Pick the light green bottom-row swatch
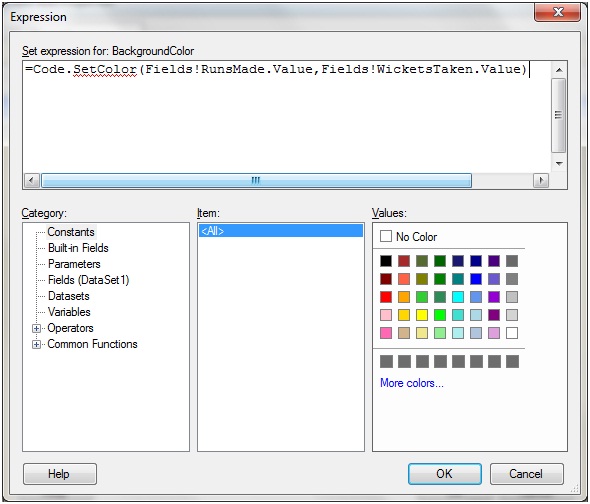The height and width of the screenshot is (504, 590). (440, 333)
